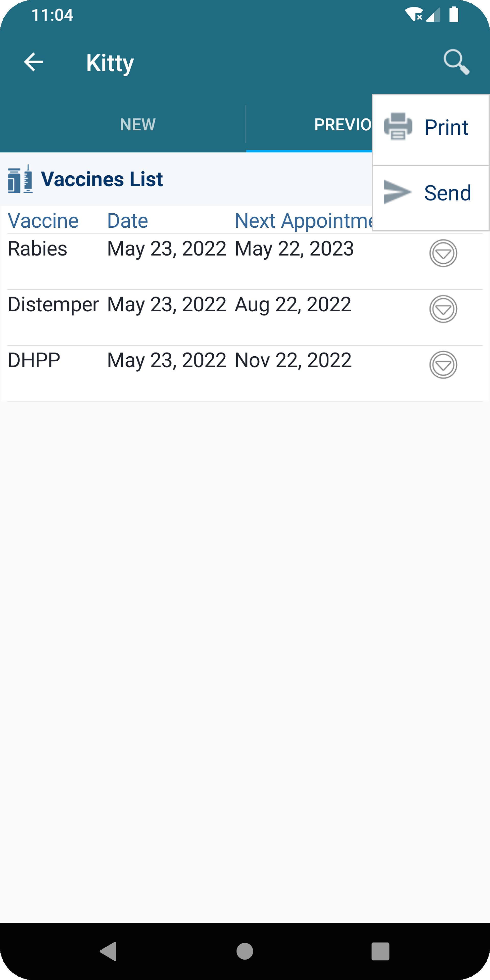Tap the Android recent apps square
Image resolution: width=490 pixels, height=980 pixels.
[381, 951]
